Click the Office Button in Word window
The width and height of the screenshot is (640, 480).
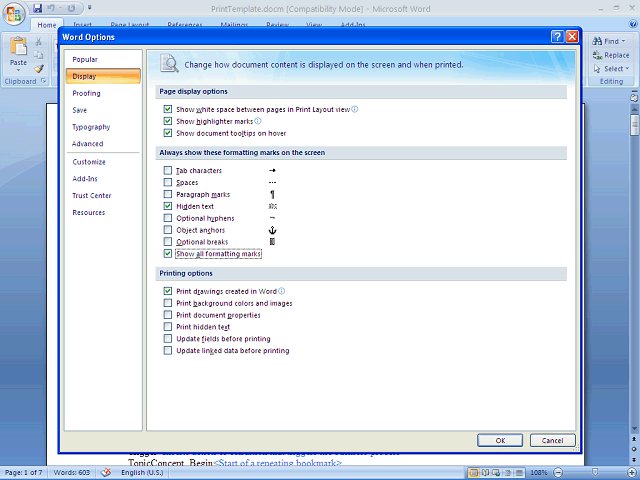click(x=14, y=14)
